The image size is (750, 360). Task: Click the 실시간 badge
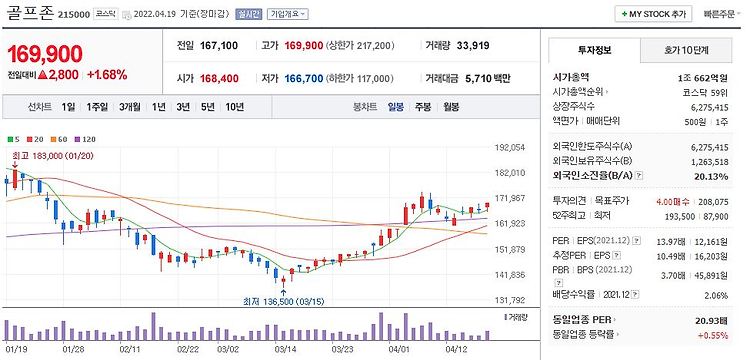(249, 14)
